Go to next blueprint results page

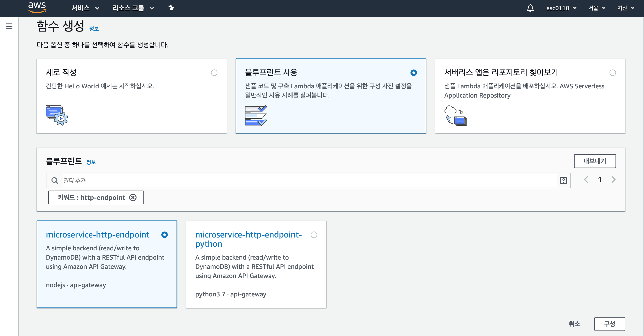click(613, 180)
